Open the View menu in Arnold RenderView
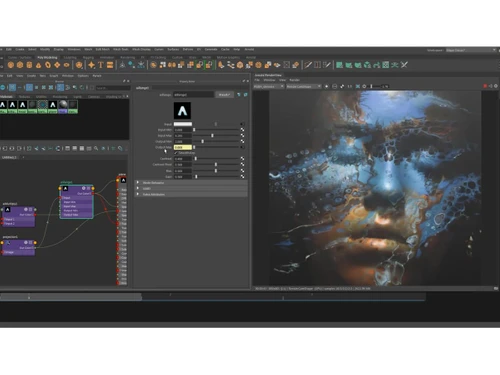 coord(283,80)
